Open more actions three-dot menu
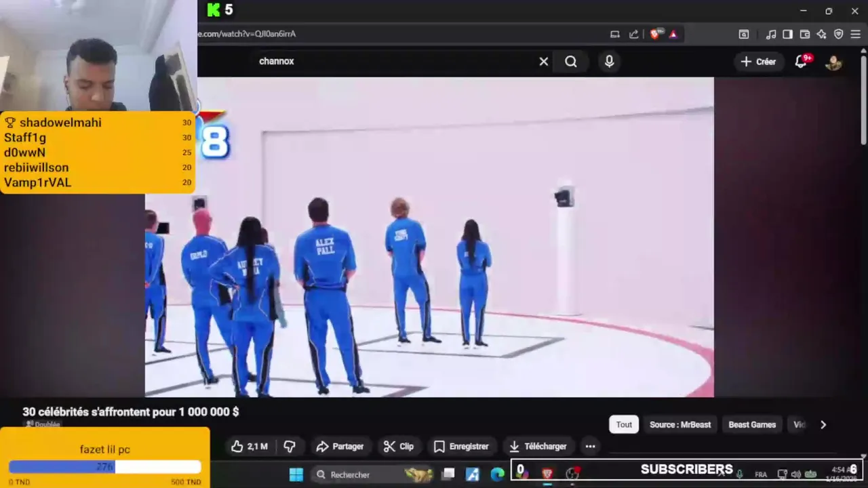The height and width of the screenshot is (488, 868). pyautogui.click(x=591, y=447)
